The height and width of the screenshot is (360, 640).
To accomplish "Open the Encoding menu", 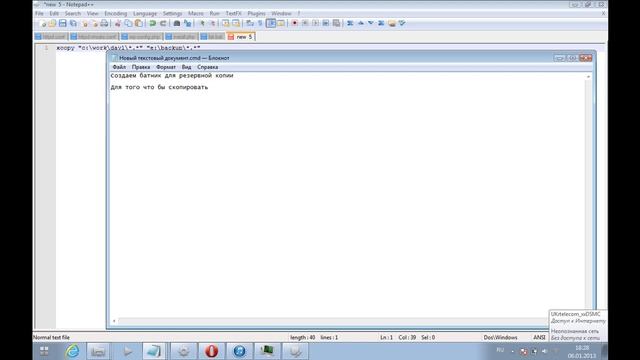I will (116, 13).
